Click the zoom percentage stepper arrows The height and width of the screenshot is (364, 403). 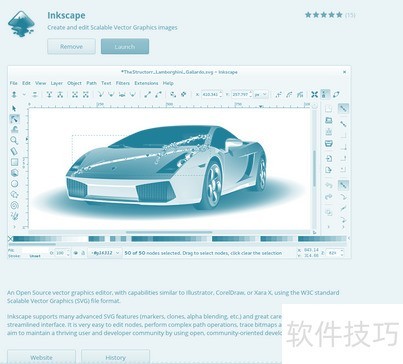[x=342, y=253]
